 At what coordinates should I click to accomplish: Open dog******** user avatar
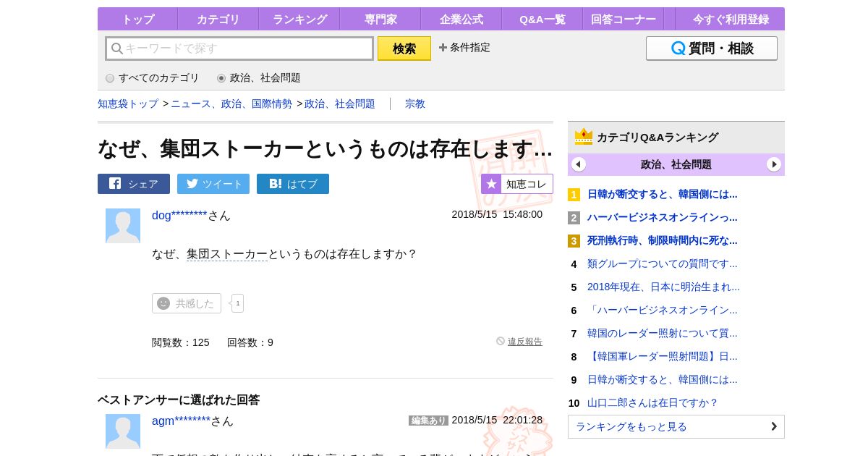pos(123,226)
